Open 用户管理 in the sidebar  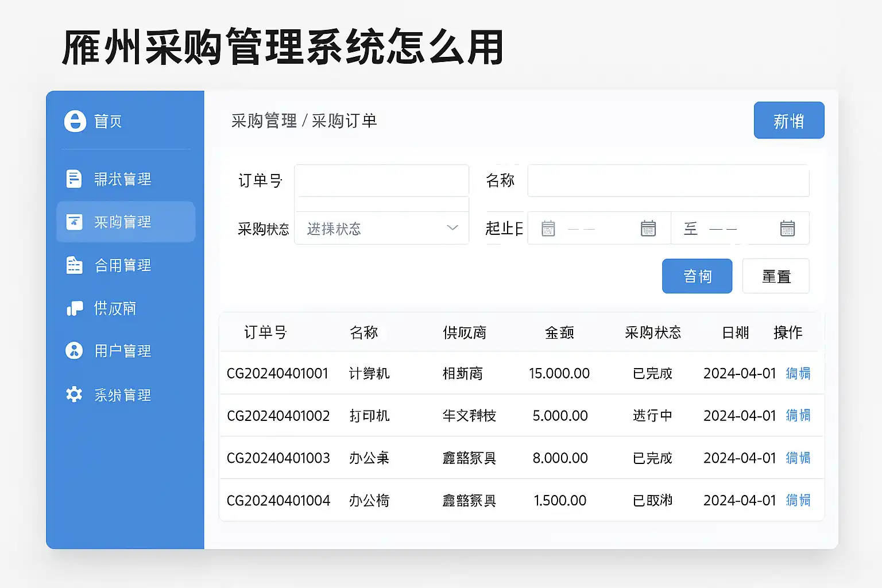click(x=126, y=350)
